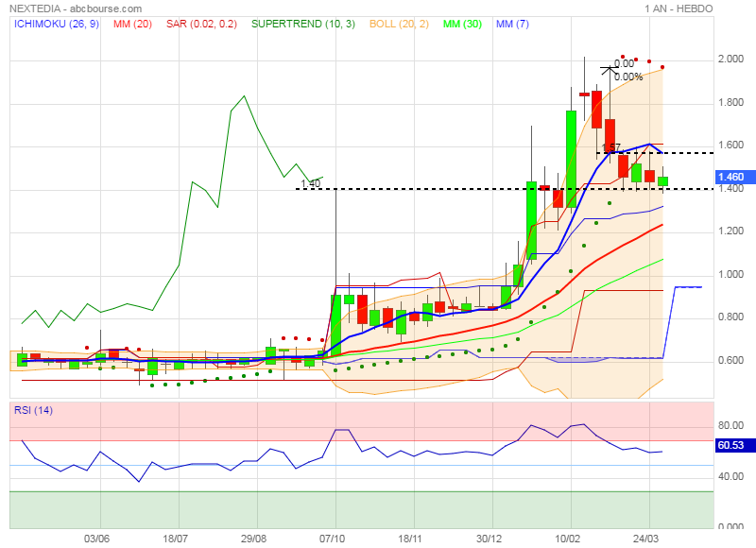The height and width of the screenshot is (548, 756).
Task: Click the last green candlestick at 1.46
Action: 663,181
